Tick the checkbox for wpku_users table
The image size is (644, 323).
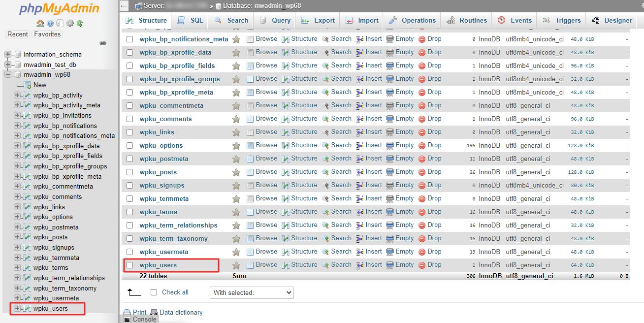coord(130,265)
